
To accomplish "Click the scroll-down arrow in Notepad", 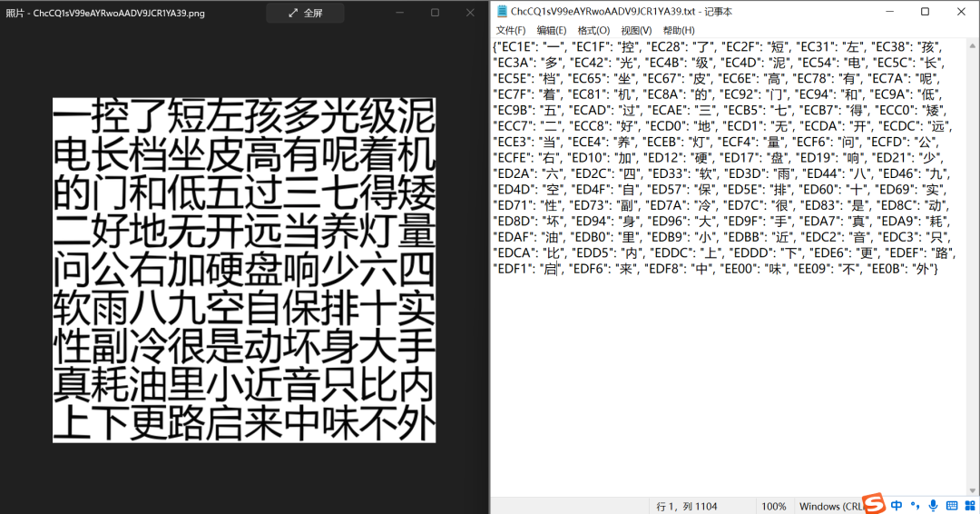I will [x=973, y=491].
